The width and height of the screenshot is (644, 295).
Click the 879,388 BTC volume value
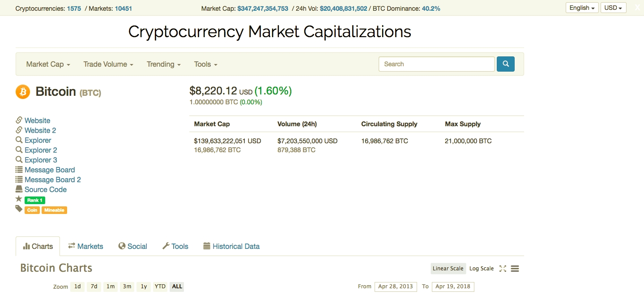[x=296, y=150]
